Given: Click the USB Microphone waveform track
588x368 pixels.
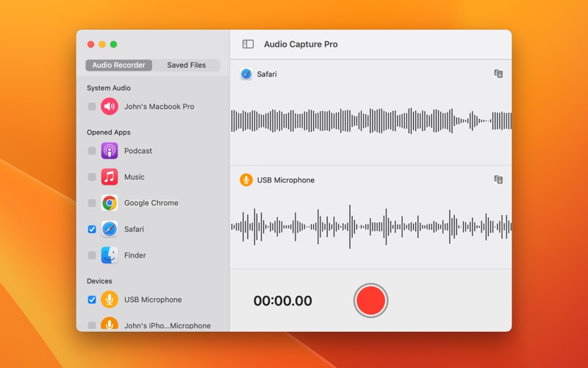Looking at the screenshot, I should pos(371,227).
